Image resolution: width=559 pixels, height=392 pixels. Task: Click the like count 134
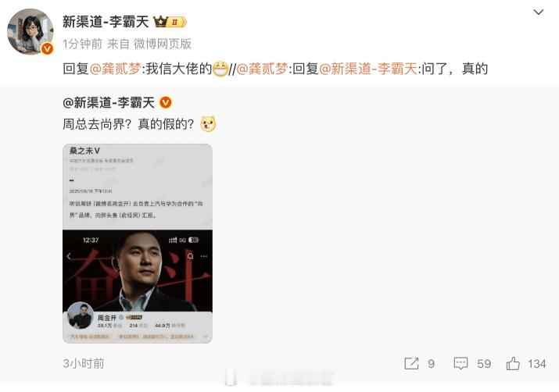[x=537, y=364]
